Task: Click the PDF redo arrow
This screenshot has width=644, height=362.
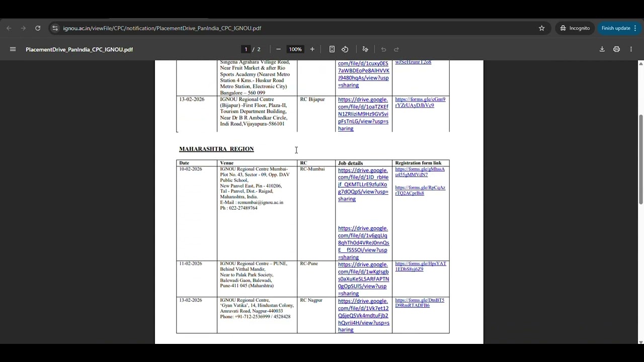Action: click(396, 49)
